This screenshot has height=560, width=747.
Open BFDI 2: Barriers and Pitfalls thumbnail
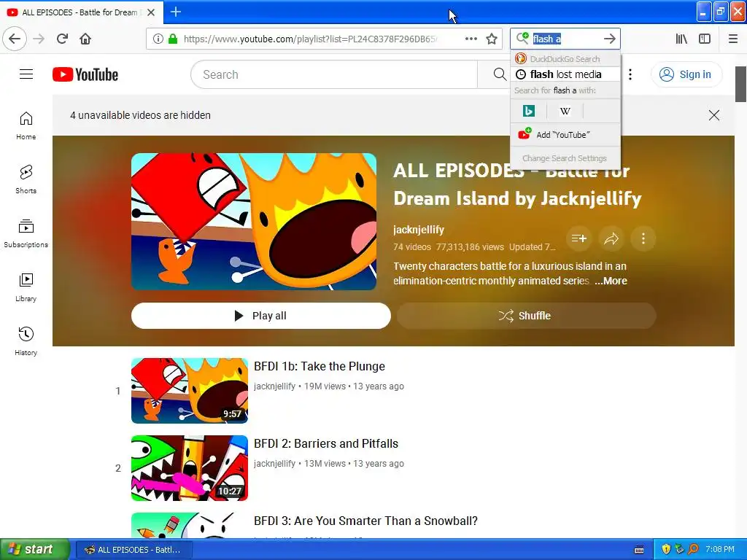(190, 467)
